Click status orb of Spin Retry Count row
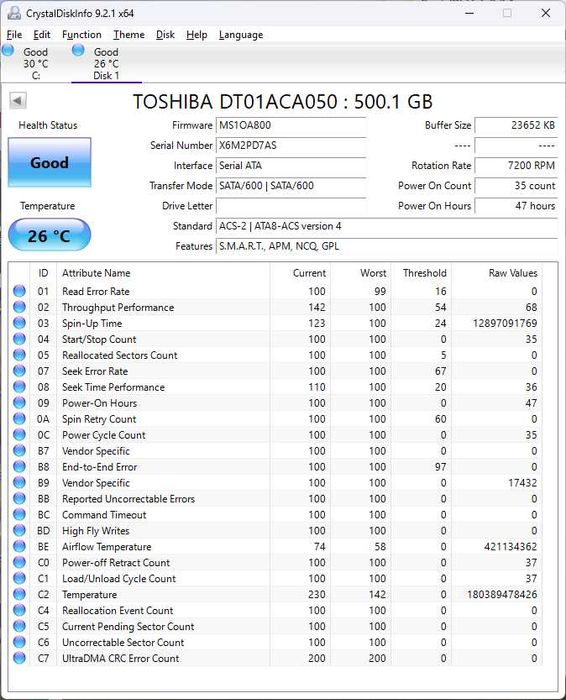This screenshot has width=566, height=700. (19, 419)
